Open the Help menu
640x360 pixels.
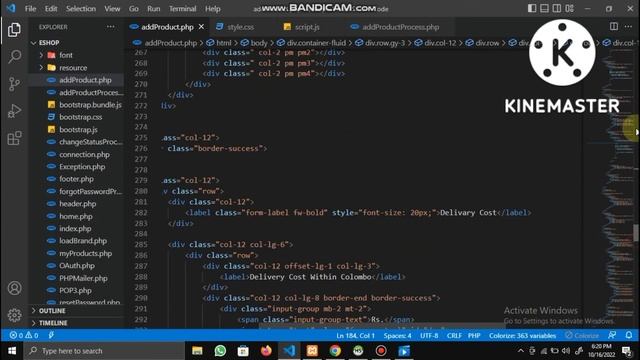coord(213,9)
